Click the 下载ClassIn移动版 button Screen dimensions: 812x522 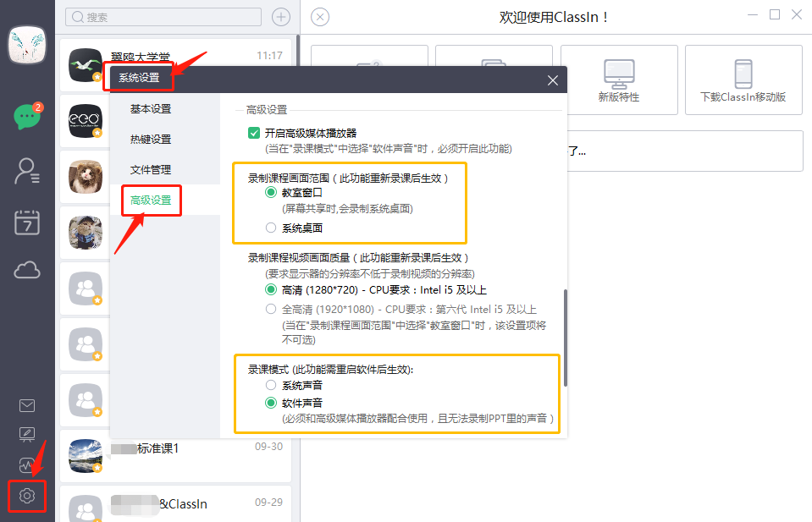click(x=743, y=80)
